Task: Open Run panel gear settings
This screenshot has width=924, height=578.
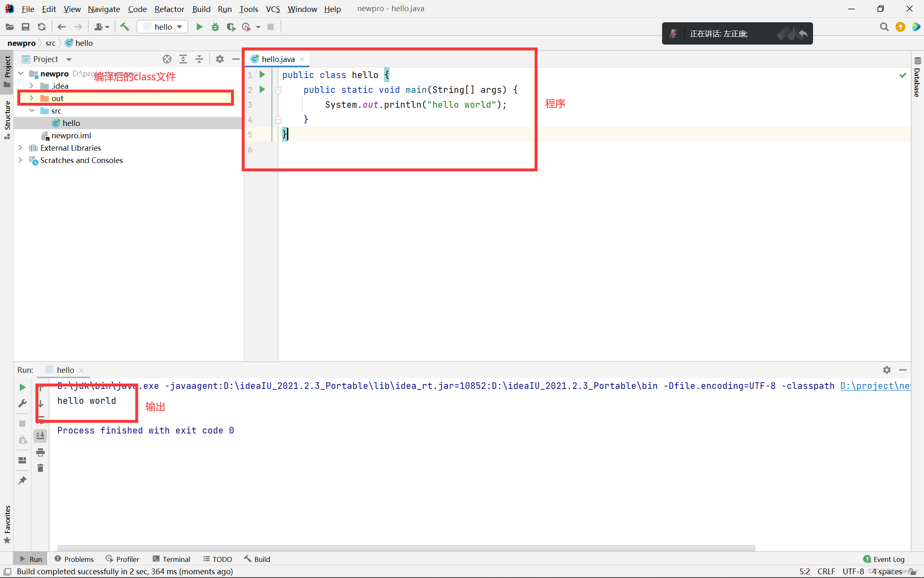Action: (887, 370)
